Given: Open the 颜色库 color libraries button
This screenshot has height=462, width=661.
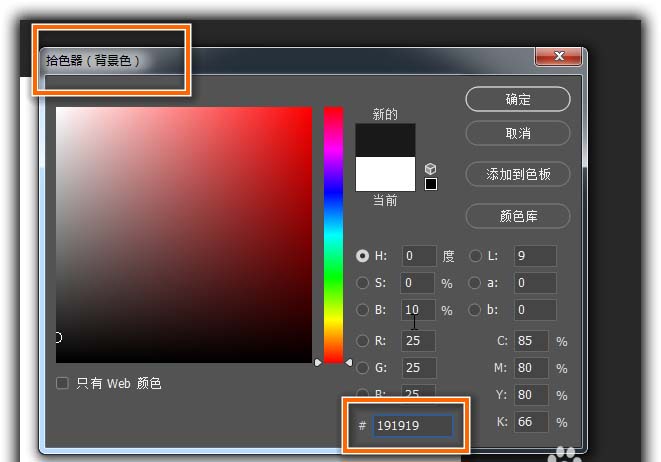Looking at the screenshot, I should coord(518,216).
